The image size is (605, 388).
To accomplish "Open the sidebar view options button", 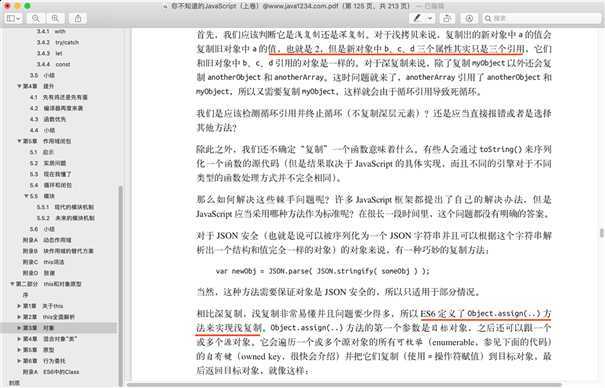I will click(x=14, y=19).
